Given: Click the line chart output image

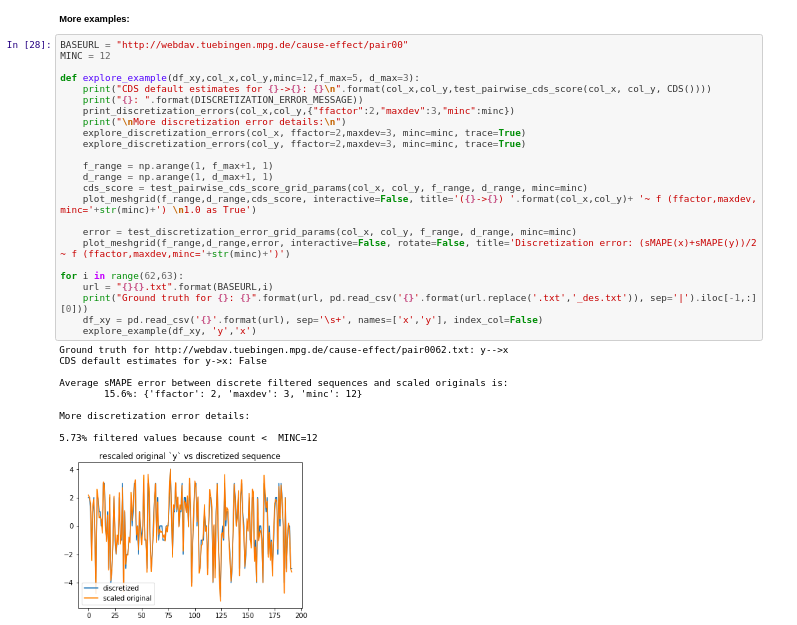Looking at the screenshot, I should point(184,535).
